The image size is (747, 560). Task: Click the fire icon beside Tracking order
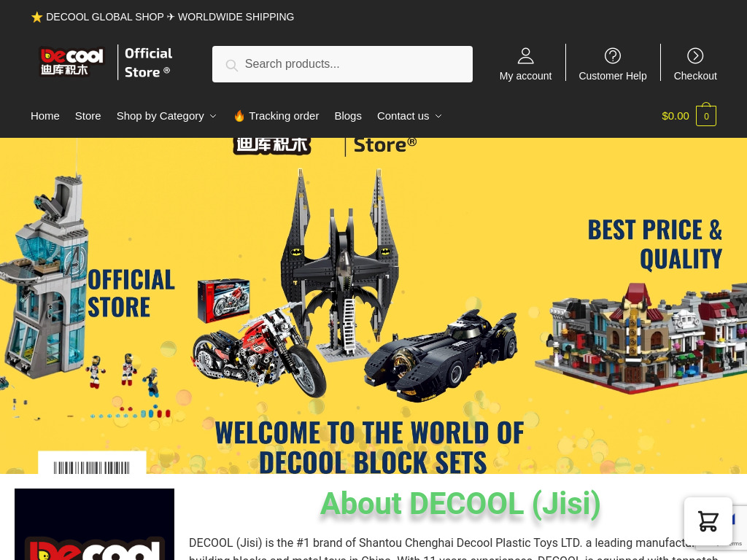click(239, 116)
